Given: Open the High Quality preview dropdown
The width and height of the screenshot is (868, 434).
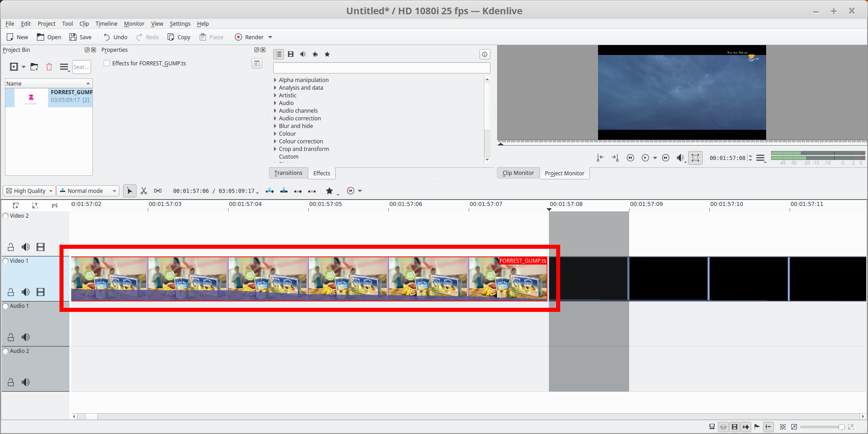Looking at the screenshot, I should (29, 191).
